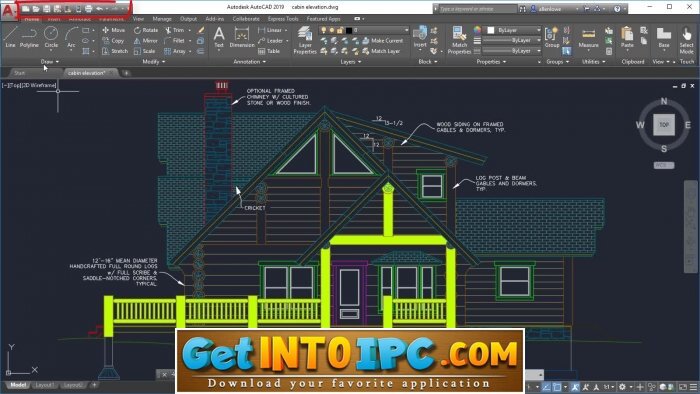The width and height of the screenshot is (700, 394).
Task: Click the Copy tool
Action: pos(113,41)
